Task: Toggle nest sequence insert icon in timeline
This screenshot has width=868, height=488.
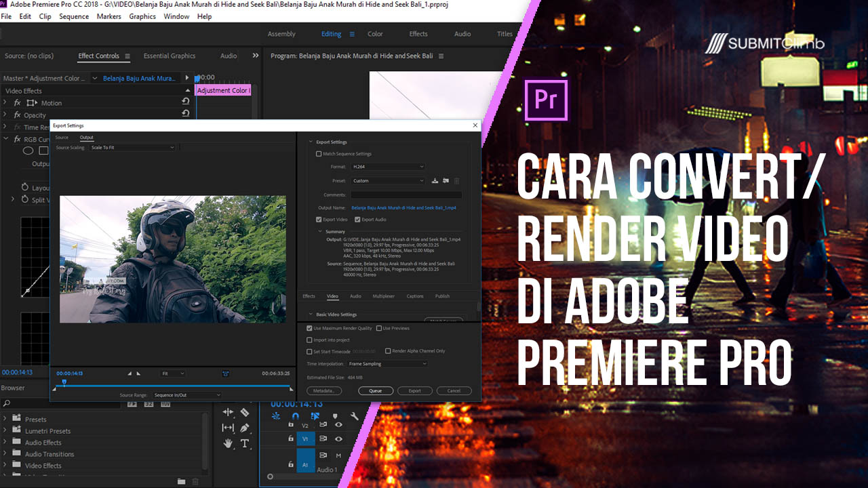Action: coord(276,416)
